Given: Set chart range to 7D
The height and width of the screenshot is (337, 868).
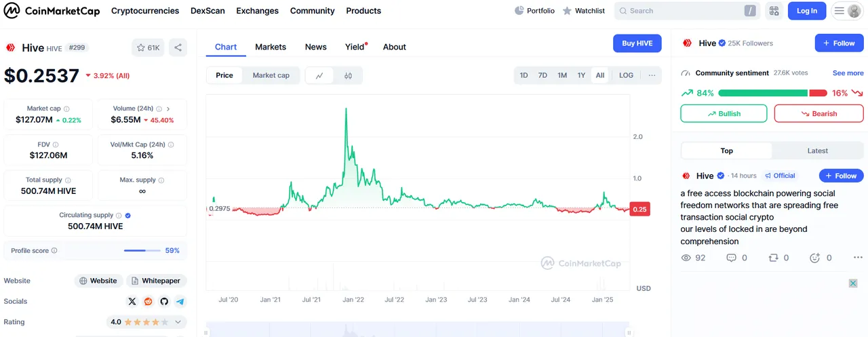Looking at the screenshot, I should click(542, 75).
